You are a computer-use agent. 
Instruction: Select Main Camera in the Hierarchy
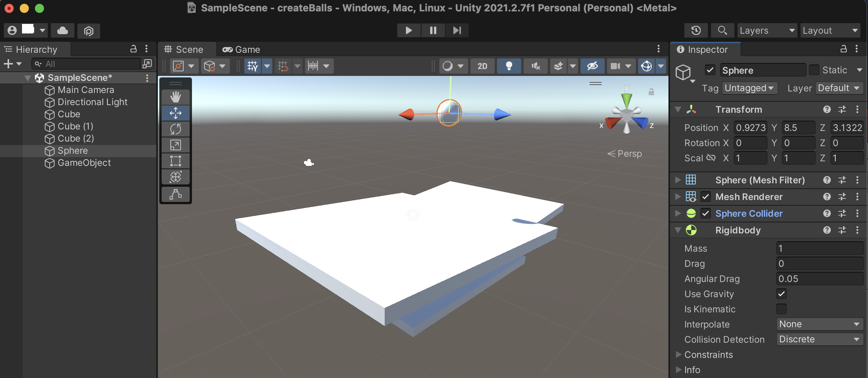(86, 90)
